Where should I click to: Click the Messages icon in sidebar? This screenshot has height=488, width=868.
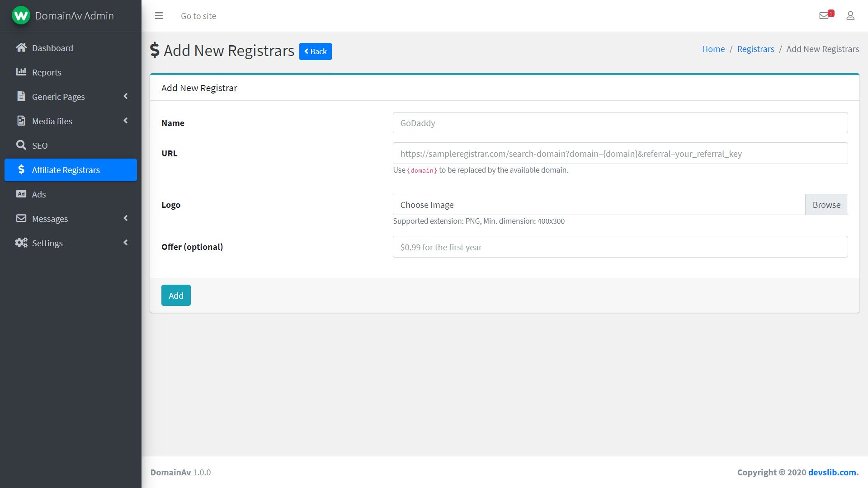[x=20, y=219]
